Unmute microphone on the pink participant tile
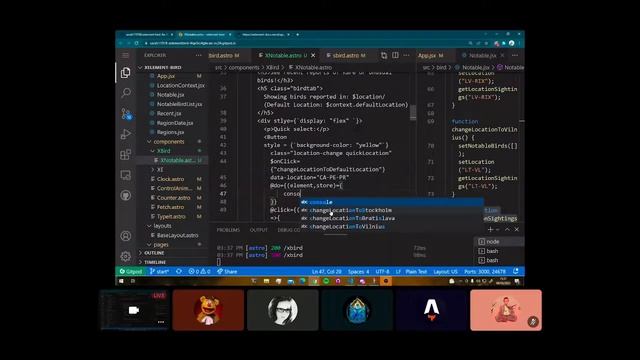 (x=533, y=322)
